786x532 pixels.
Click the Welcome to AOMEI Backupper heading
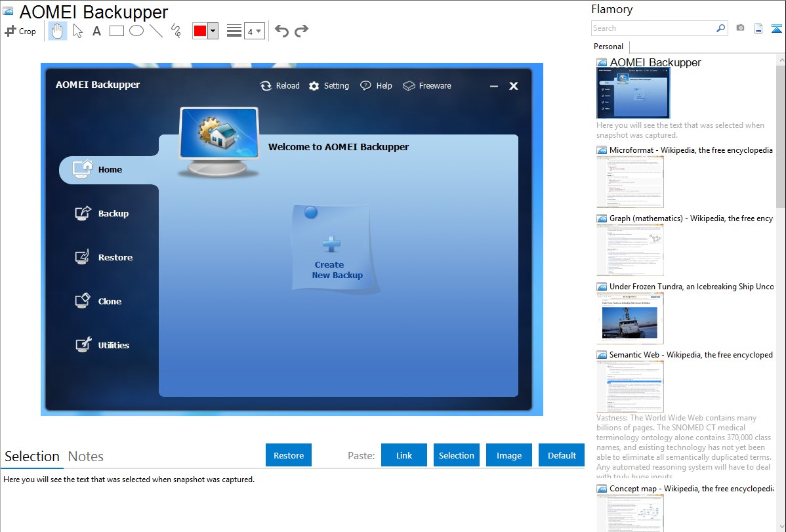[339, 147]
